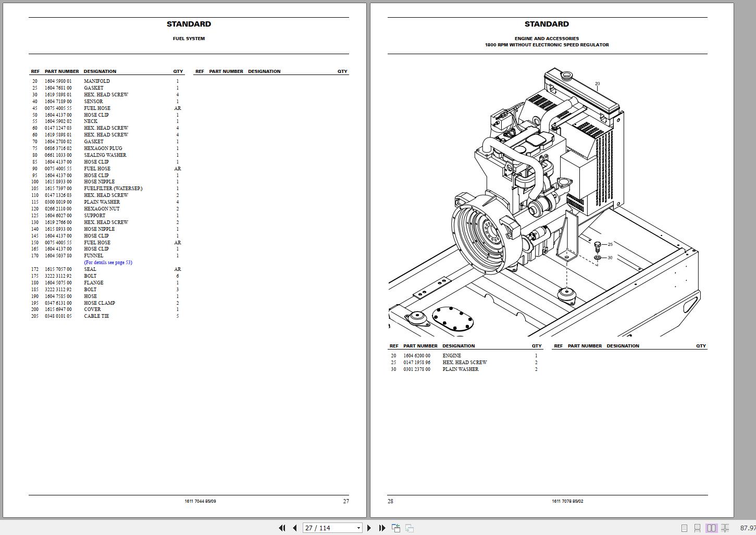Click FUELFILTER (WATERSEP.) designation
Viewport: 756px width, 535px height.
[113, 189]
